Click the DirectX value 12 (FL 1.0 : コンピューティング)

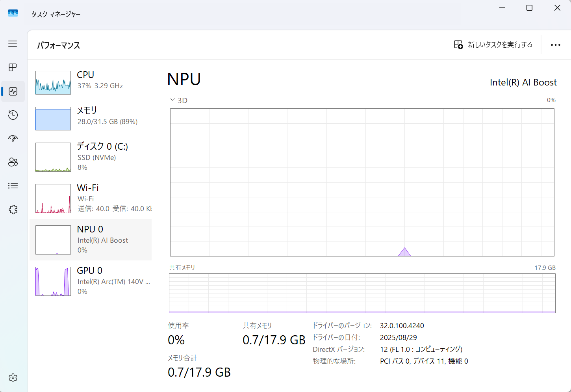(421, 349)
